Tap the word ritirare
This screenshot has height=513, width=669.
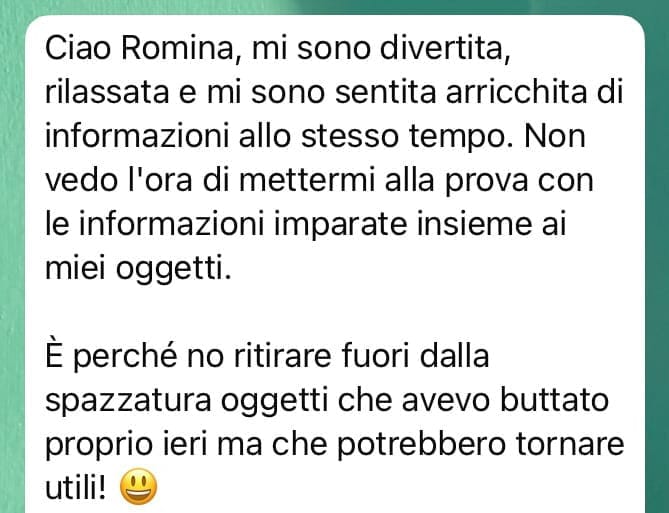[x=282, y=356]
